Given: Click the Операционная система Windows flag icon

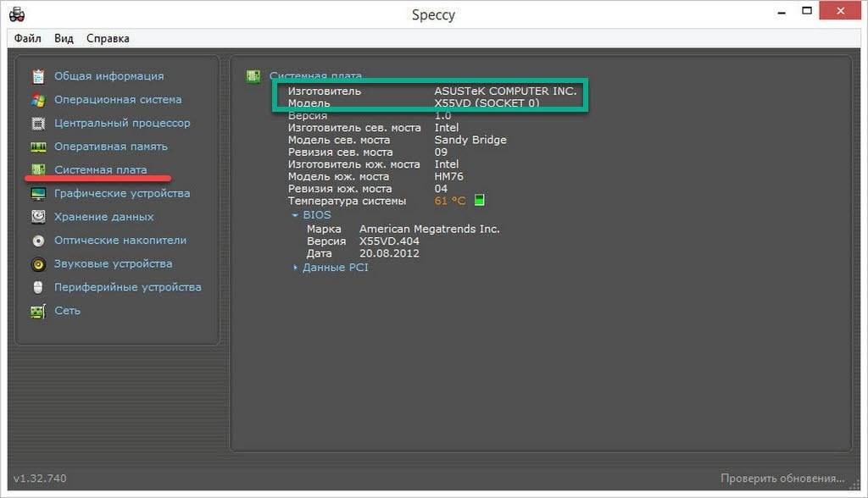Looking at the screenshot, I should click(x=38, y=100).
